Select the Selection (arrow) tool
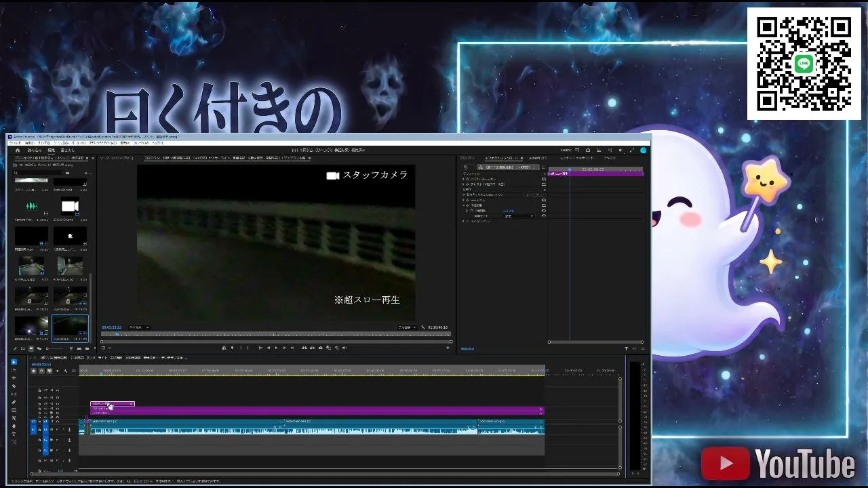The width and height of the screenshot is (868, 488). [14, 362]
